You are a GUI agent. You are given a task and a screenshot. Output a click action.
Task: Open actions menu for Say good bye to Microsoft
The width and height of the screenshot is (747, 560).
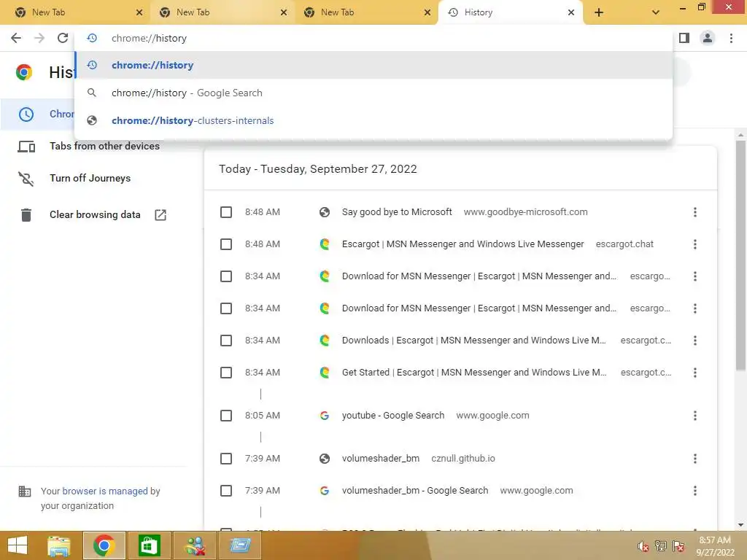coord(695,212)
